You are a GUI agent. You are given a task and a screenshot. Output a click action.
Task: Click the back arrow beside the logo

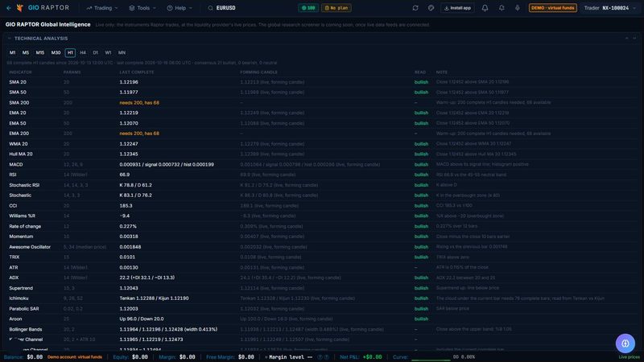point(9,8)
